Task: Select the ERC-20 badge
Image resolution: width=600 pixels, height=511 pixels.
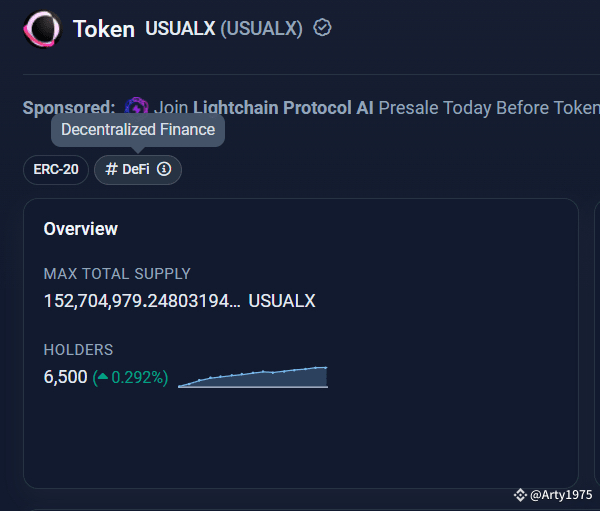Action: [56, 170]
